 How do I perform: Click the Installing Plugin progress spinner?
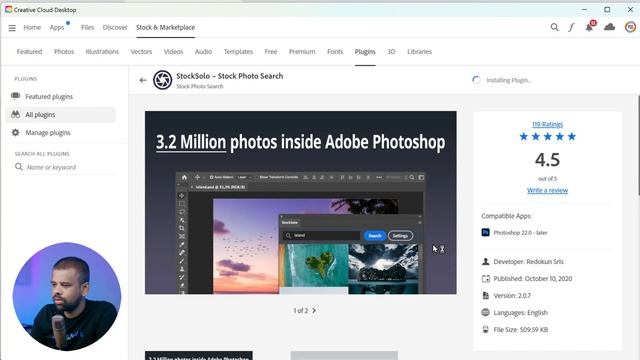click(x=476, y=80)
